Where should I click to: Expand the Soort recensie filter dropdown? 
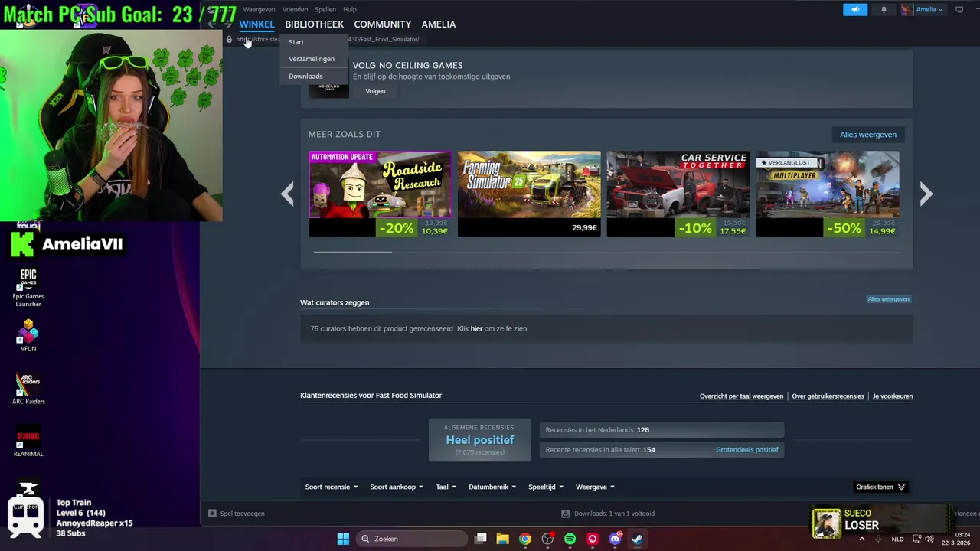click(332, 487)
